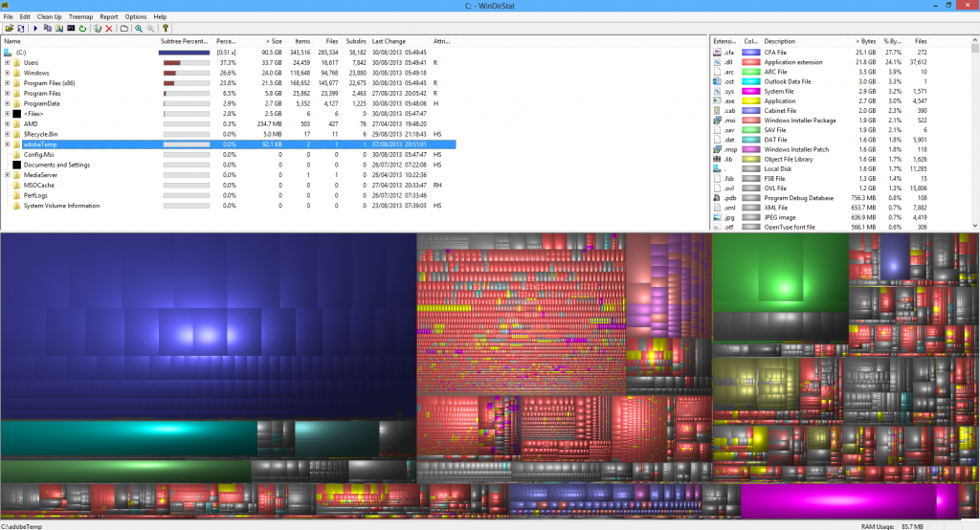Expand the ProgramData folder node
This screenshot has width=980, height=530.
point(8,103)
